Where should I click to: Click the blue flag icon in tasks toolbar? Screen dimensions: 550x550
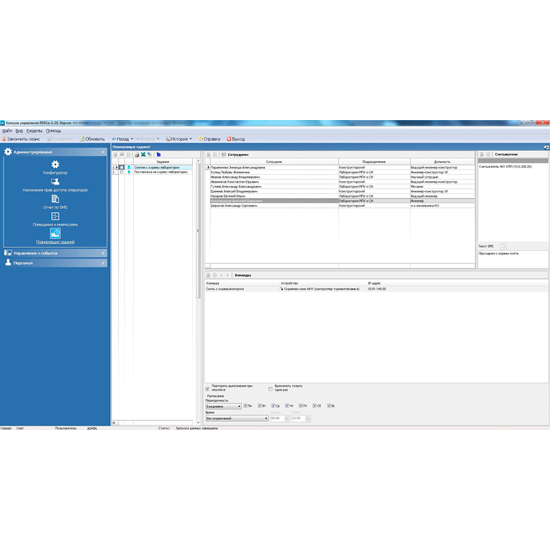click(x=159, y=154)
